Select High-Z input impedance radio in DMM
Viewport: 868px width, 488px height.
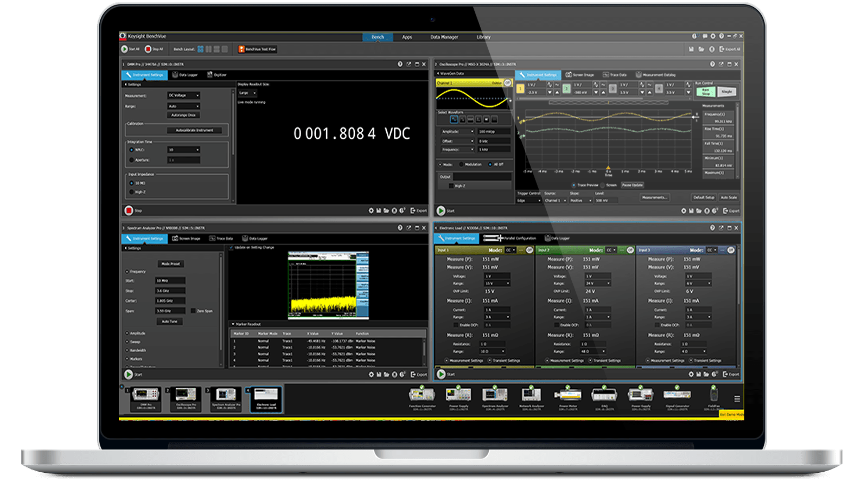[131, 192]
